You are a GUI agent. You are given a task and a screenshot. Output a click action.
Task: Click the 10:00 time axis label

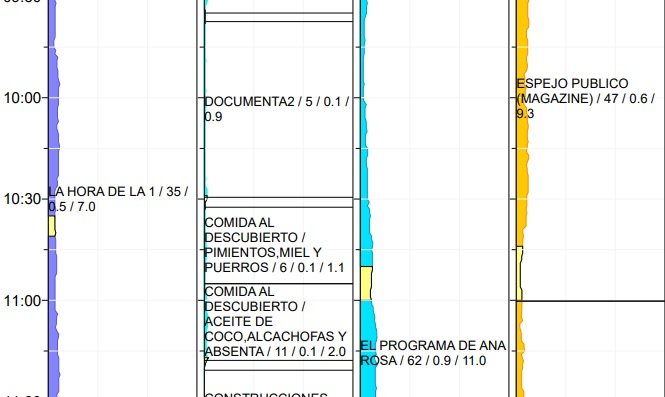[22, 98]
